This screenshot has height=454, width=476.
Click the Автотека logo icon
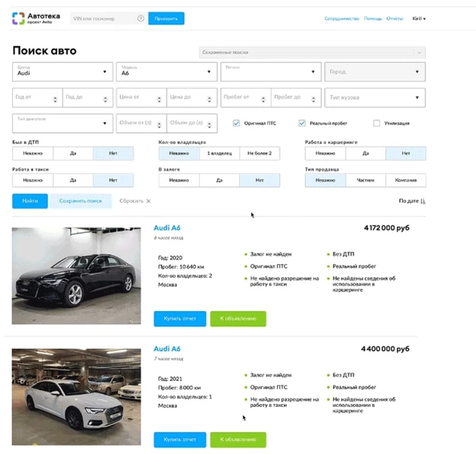pyautogui.click(x=19, y=18)
